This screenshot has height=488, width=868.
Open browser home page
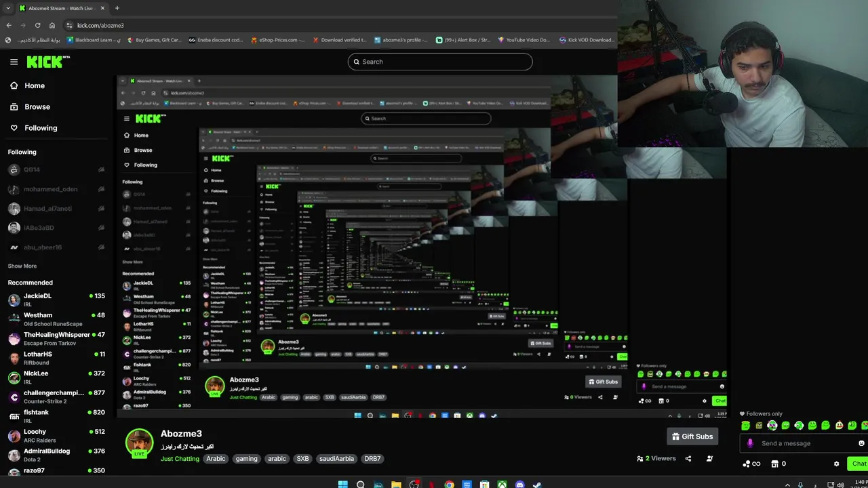point(52,25)
